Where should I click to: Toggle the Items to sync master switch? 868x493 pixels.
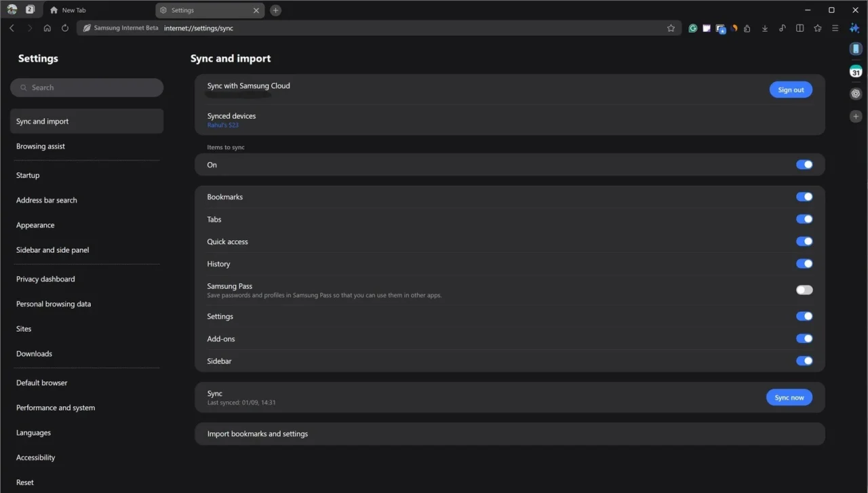pyautogui.click(x=804, y=164)
